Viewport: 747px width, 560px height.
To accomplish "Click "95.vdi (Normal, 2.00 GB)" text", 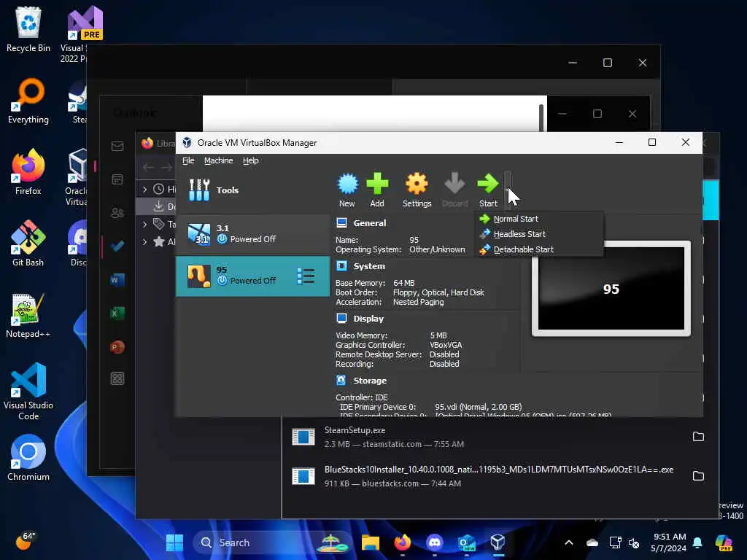I will (x=479, y=407).
